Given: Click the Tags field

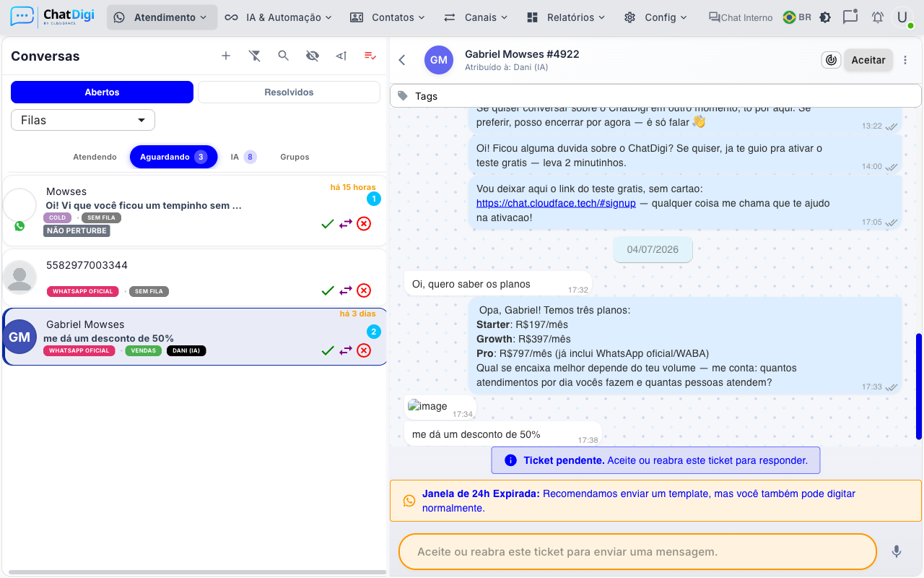Looking at the screenshot, I should (655, 96).
